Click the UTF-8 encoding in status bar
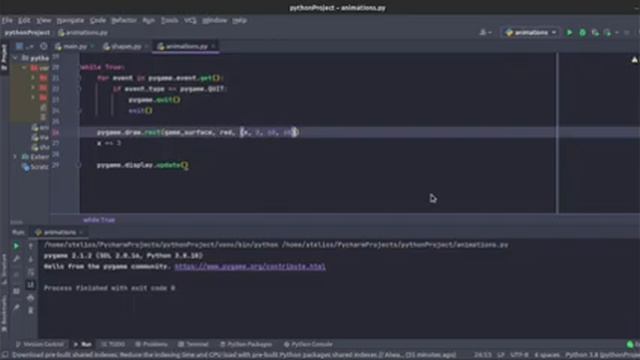640x360 pixels. tap(520, 355)
